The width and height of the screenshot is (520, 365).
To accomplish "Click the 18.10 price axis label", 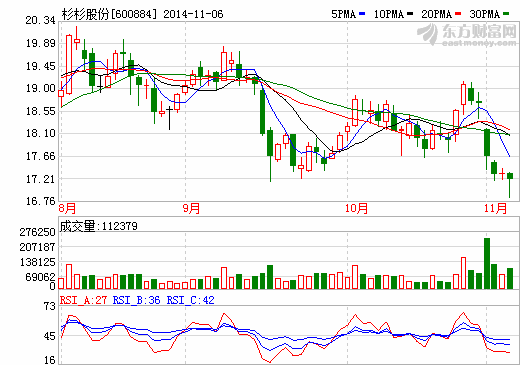I will click(40, 133).
